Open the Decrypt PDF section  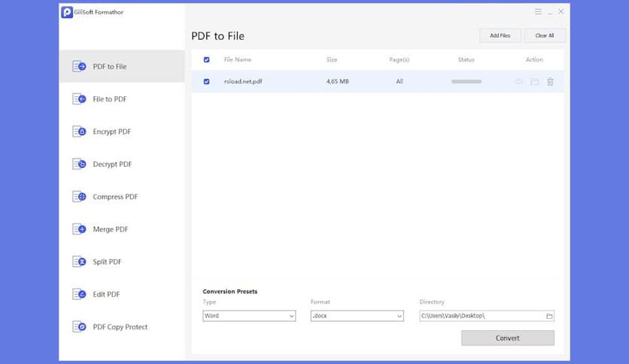click(x=122, y=163)
